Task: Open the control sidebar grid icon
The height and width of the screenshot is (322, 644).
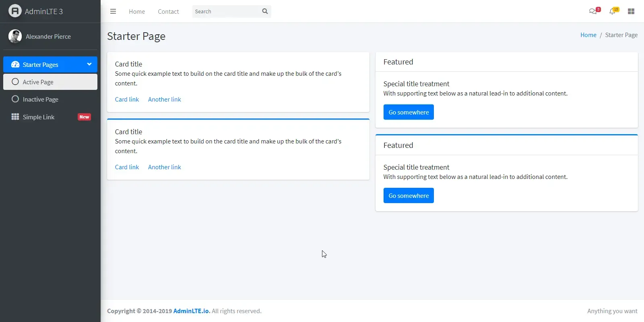Action: click(631, 11)
